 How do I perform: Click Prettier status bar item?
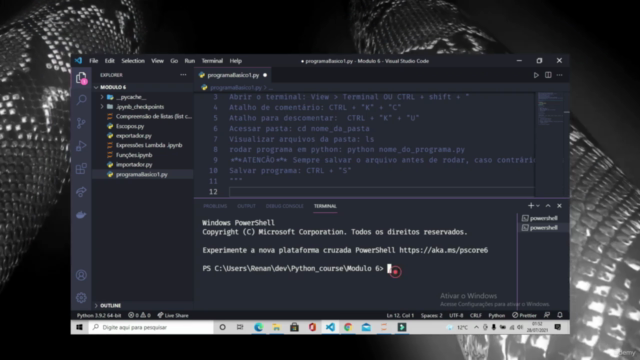pyautogui.click(x=524, y=315)
